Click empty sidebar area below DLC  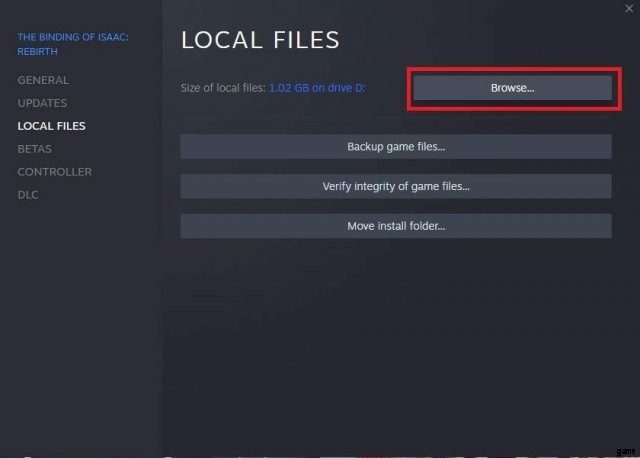point(80,320)
